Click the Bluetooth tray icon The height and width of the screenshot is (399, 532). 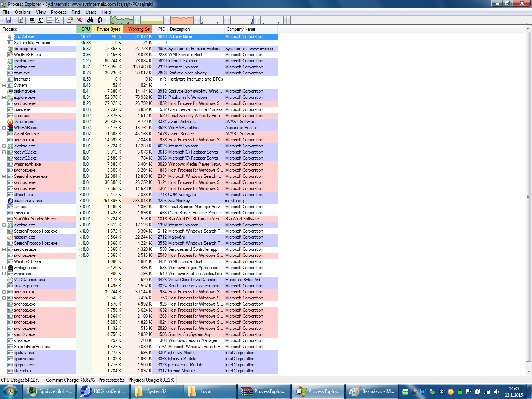442,392
